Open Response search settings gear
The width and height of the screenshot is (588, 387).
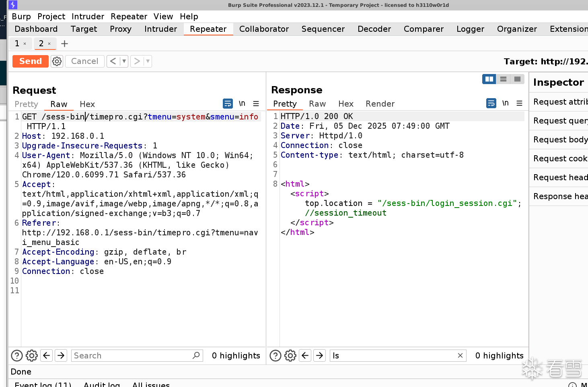pyautogui.click(x=290, y=356)
